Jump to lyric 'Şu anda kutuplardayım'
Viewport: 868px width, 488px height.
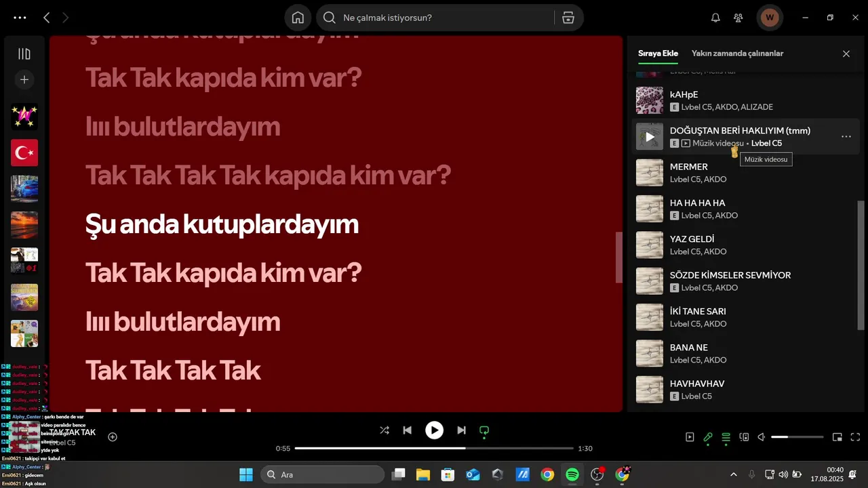[x=222, y=224]
